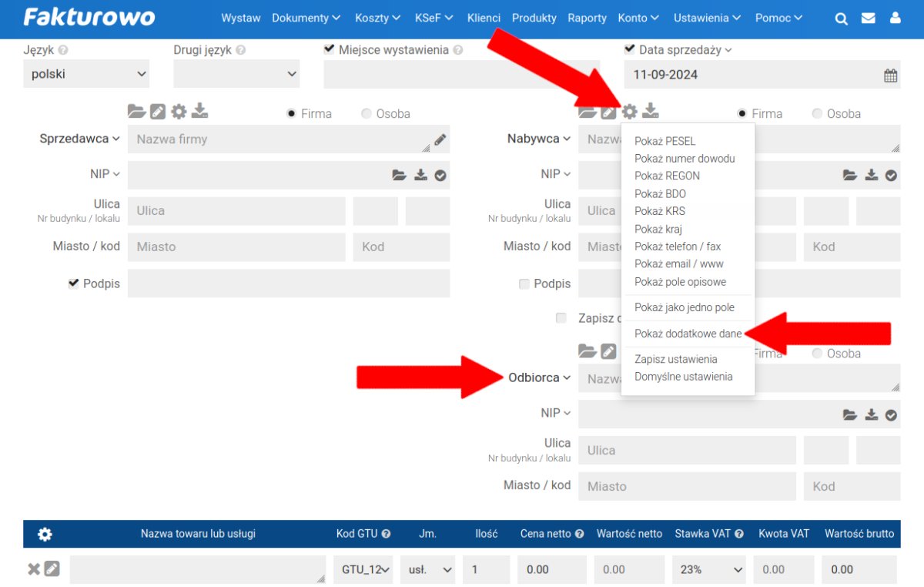924x587 pixels.
Task: Open the calendar icon in Data sprzedaży
Action: click(890, 75)
